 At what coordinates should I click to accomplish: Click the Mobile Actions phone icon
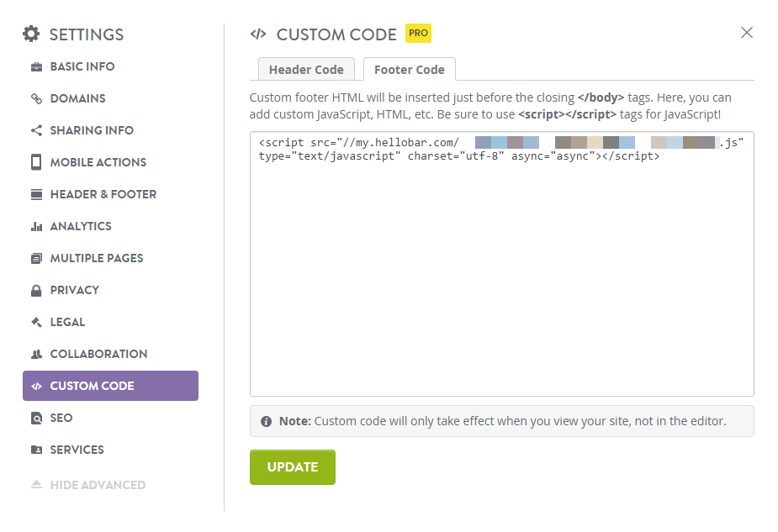pos(36,162)
